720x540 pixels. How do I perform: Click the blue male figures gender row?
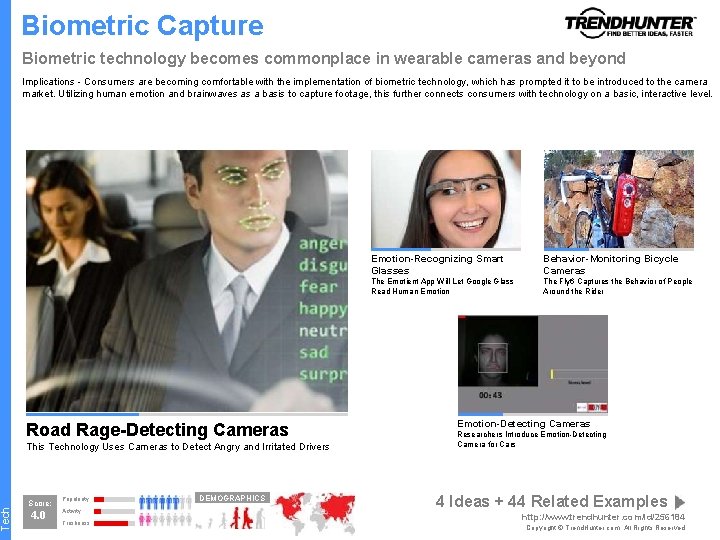tap(165, 502)
